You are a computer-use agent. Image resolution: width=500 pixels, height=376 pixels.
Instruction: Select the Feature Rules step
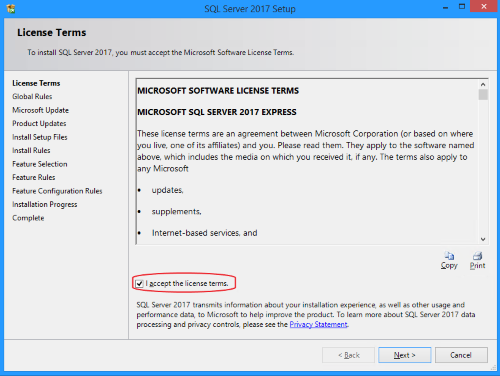(x=34, y=177)
